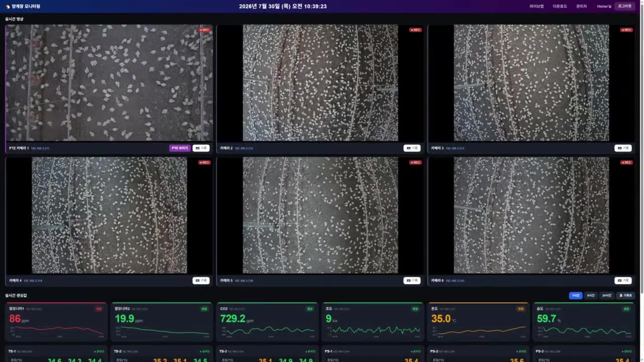
Task: Select the 카메라 6 video feed
Action: tap(531, 215)
